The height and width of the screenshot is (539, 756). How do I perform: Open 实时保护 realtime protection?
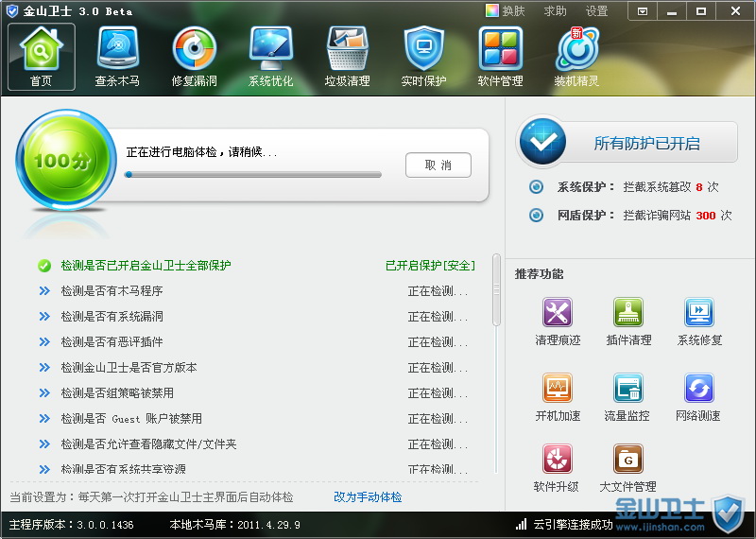coord(423,57)
